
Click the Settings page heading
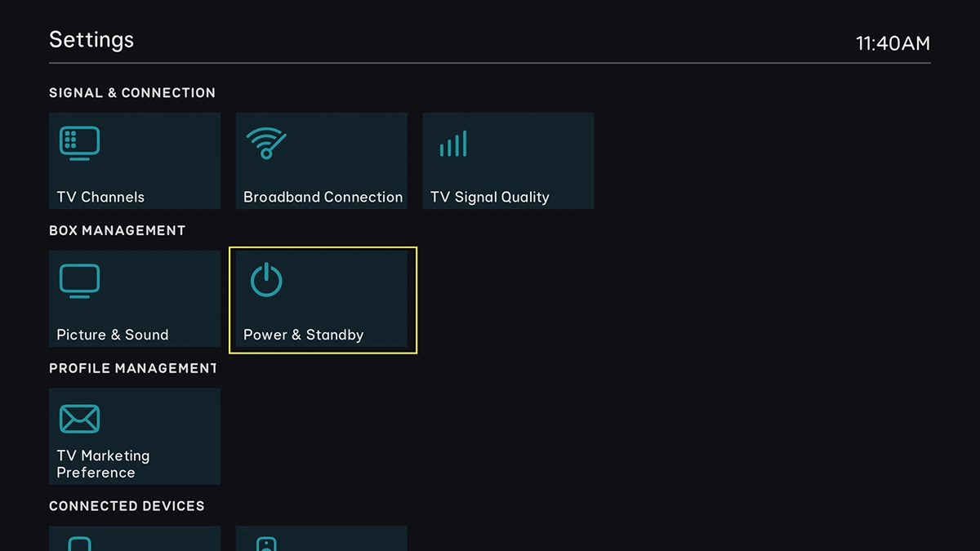point(91,39)
